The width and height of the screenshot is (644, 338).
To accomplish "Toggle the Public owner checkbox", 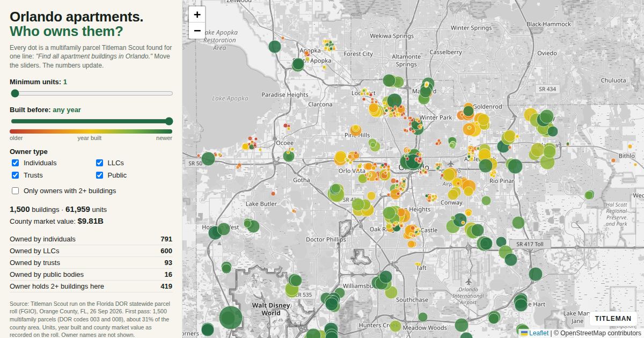I will [99, 175].
